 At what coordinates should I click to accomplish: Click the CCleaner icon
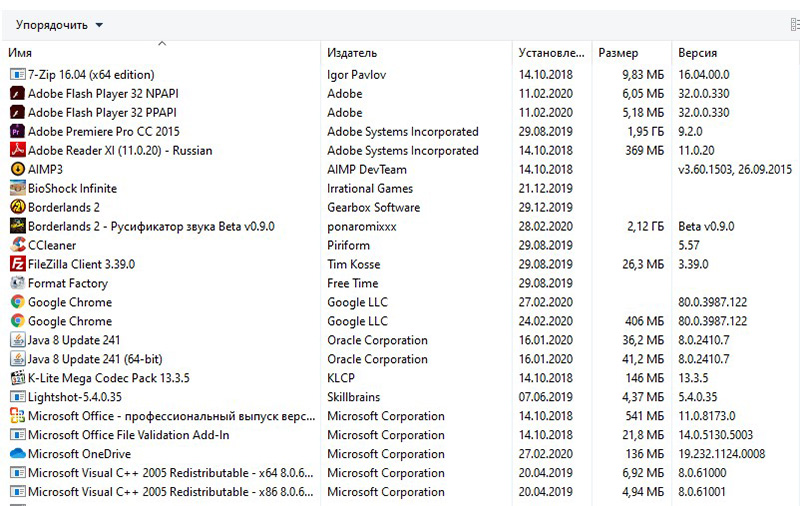pos(17,245)
